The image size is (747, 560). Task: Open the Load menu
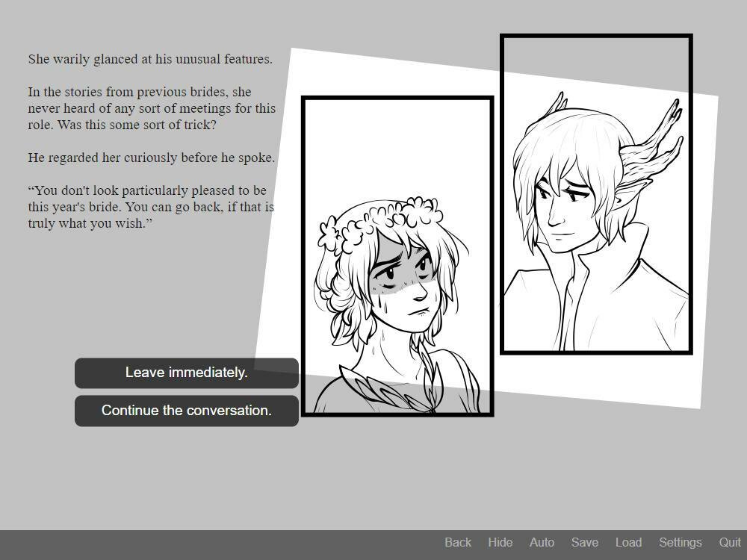628,543
